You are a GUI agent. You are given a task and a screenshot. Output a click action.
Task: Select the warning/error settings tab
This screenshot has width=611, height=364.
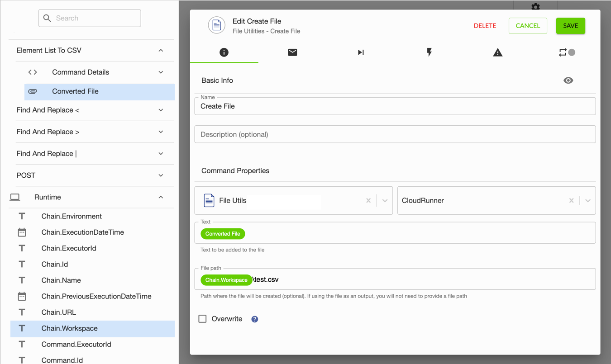[497, 52]
